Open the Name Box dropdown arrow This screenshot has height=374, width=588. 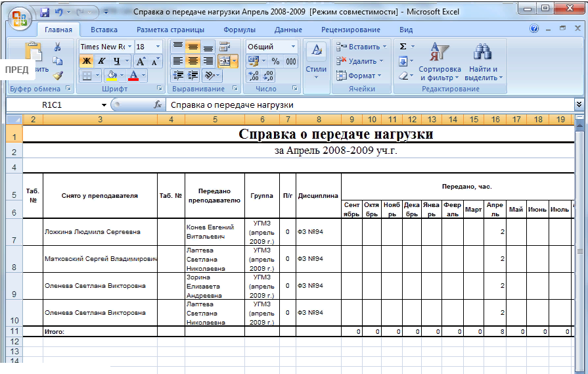point(104,105)
